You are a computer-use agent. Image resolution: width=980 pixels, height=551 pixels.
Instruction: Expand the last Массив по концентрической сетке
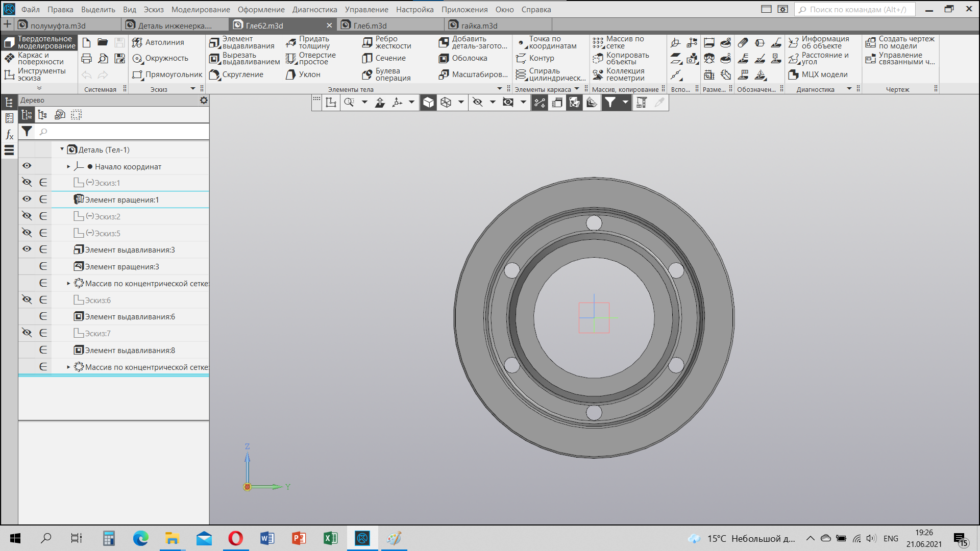[68, 367]
